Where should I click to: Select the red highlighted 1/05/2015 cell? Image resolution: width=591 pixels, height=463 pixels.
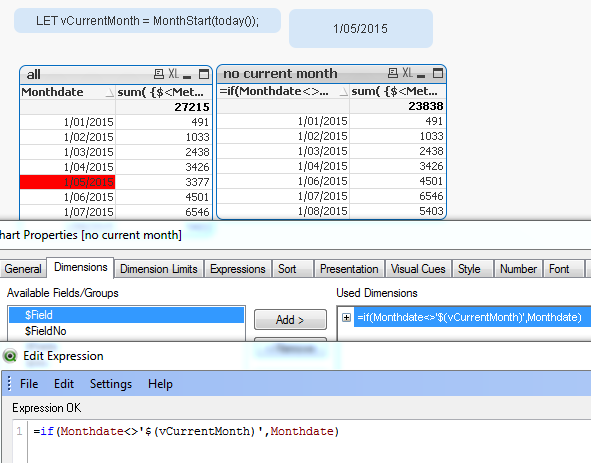(67, 182)
